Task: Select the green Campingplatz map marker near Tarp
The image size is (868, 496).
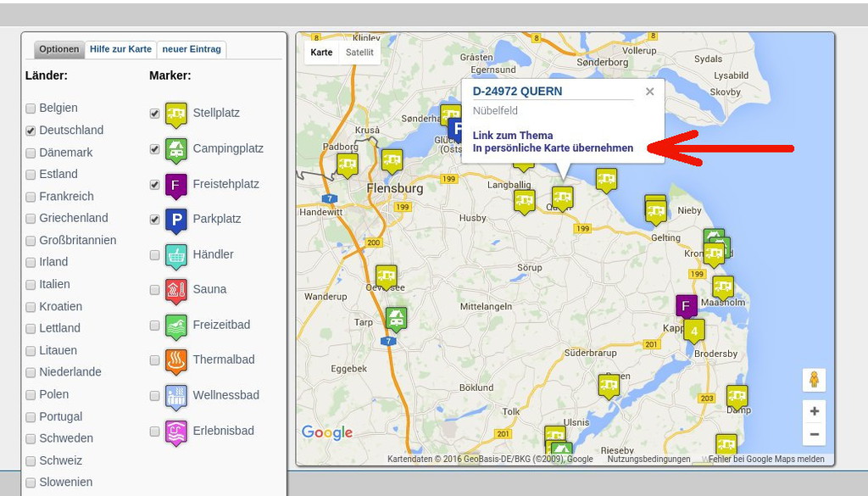Action: pos(396,320)
